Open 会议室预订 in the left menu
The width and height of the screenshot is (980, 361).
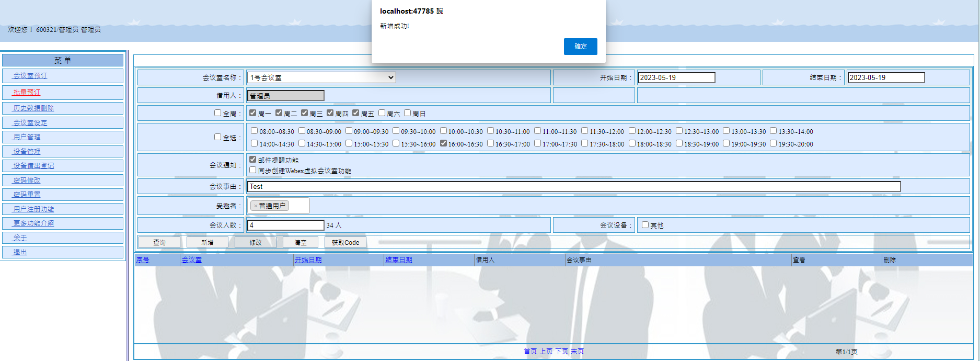pyautogui.click(x=30, y=76)
